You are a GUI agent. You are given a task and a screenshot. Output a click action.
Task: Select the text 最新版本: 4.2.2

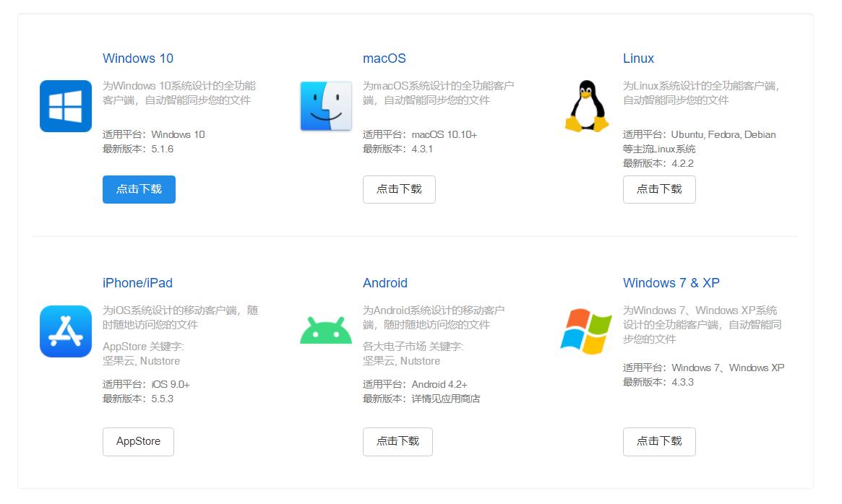658,164
